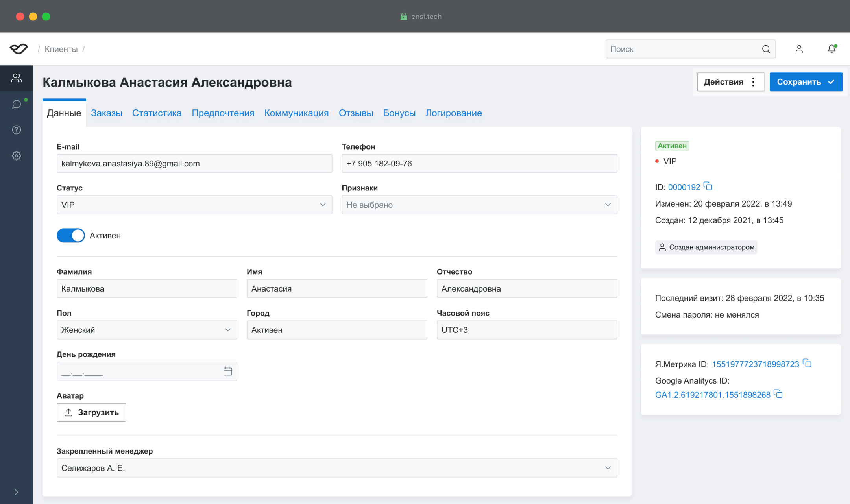Click the notification bell icon
850x504 pixels.
pyautogui.click(x=831, y=49)
